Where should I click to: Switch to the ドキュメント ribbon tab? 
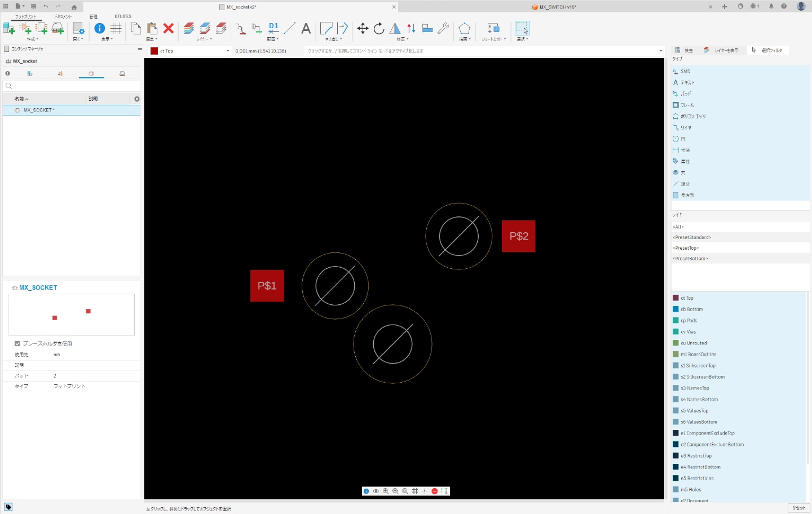63,16
